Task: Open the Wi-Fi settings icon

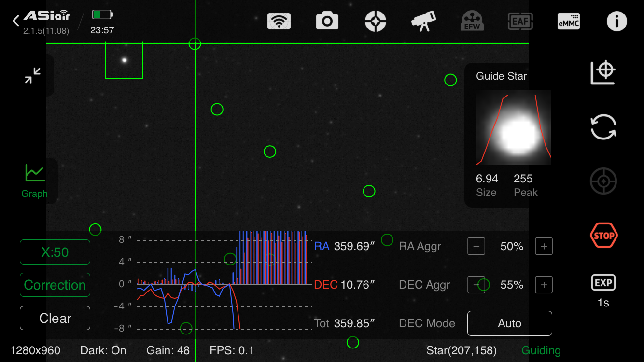Action: point(279,21)
